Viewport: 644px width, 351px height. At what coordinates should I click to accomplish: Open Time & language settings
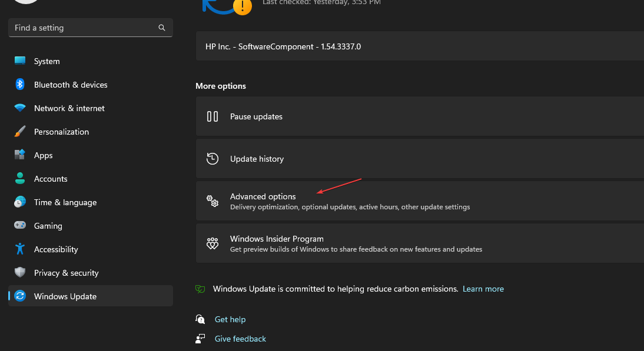(x=65, y=202)
